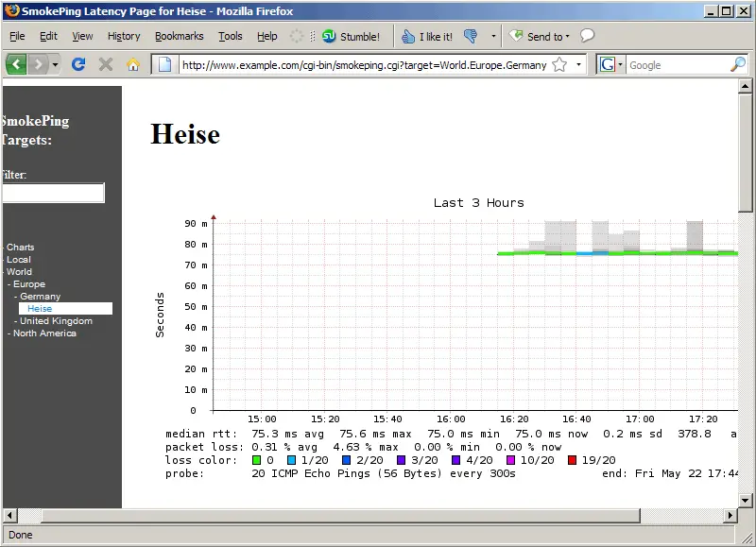
Task: Click the Send to checkmark icon
Action: coord(515,36)
